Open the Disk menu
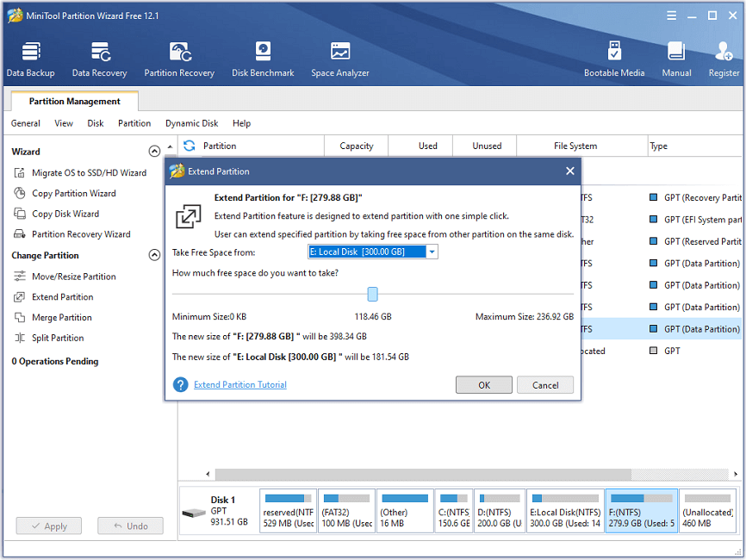Screen dimensions: 746x560 pos(95,123)
